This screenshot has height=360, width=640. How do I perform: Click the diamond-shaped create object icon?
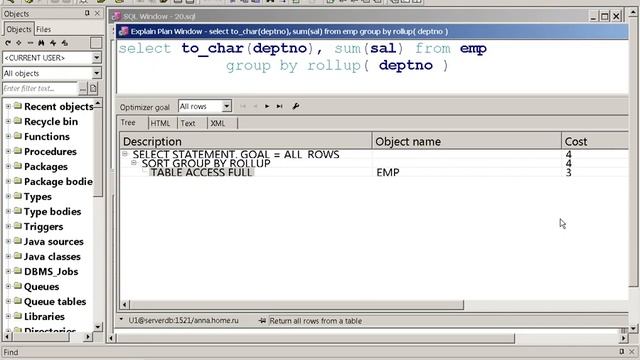(19, 43)
